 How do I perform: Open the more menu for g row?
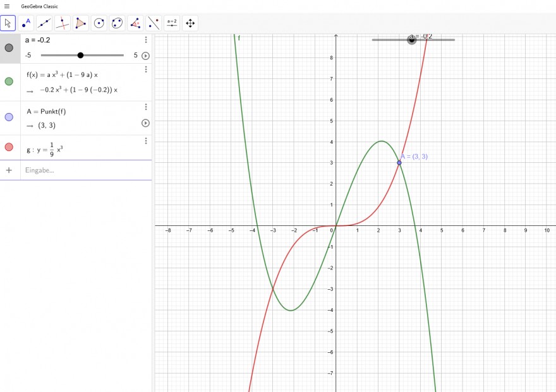click(x=146, y=141)
